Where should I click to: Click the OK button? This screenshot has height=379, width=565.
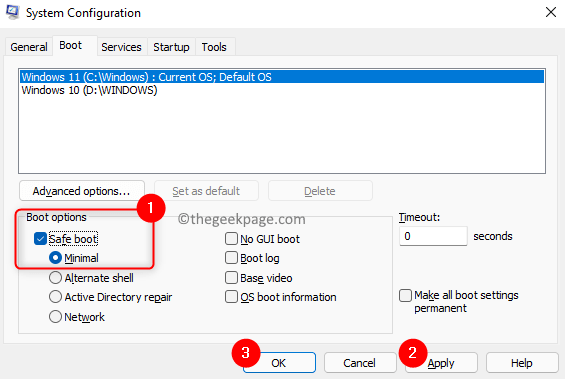tap(279, 363)
